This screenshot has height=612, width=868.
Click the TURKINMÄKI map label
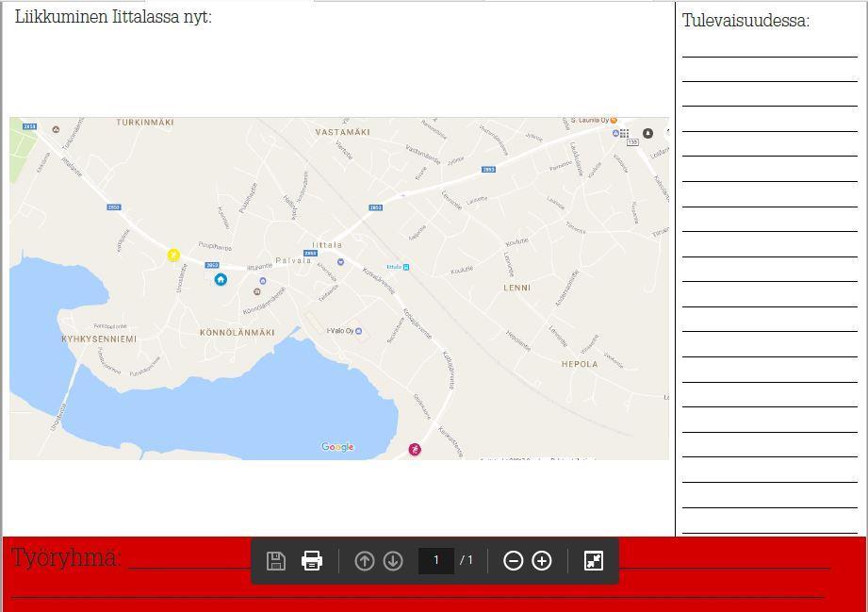tap(145, 123)
